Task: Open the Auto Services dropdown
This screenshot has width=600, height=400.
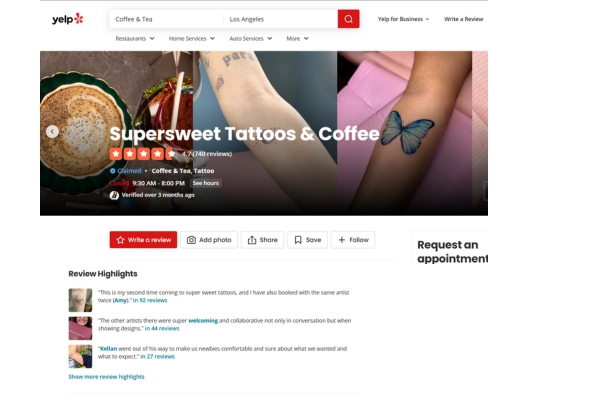Action: click(251, 38)
